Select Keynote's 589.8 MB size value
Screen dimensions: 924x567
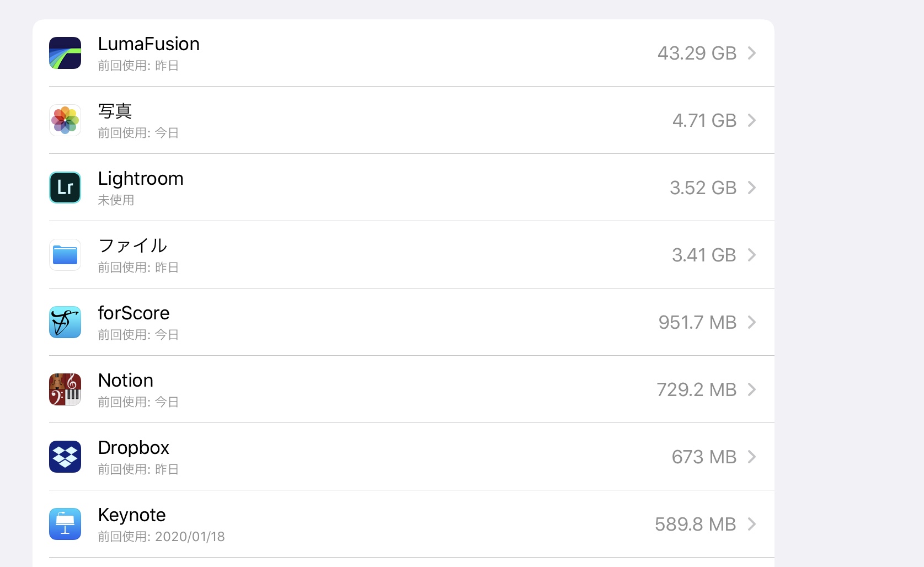[x=695, y=524]
